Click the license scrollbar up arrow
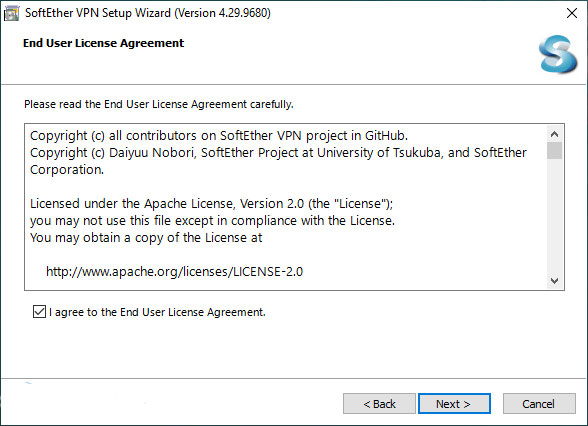588x426 pixels. pyautogui.click(x=554, y=134)
